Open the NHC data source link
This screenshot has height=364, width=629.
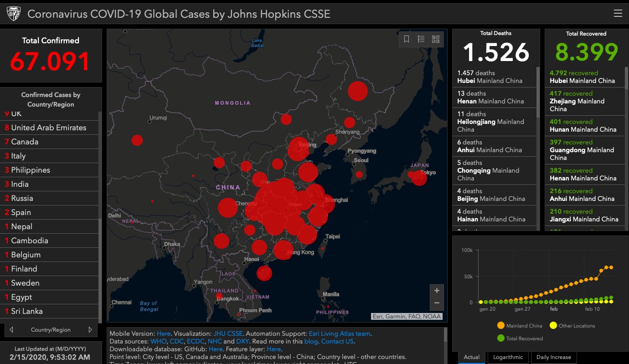click(214, 341)
